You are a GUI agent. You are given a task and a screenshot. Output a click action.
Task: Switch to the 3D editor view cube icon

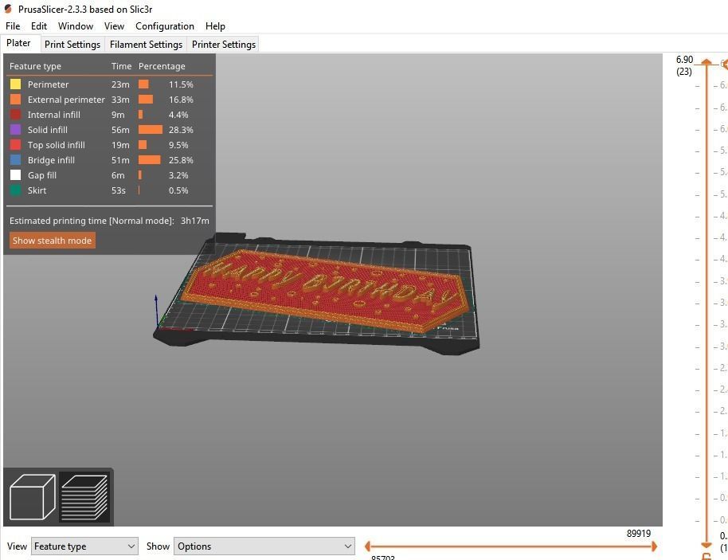[32, 497]
